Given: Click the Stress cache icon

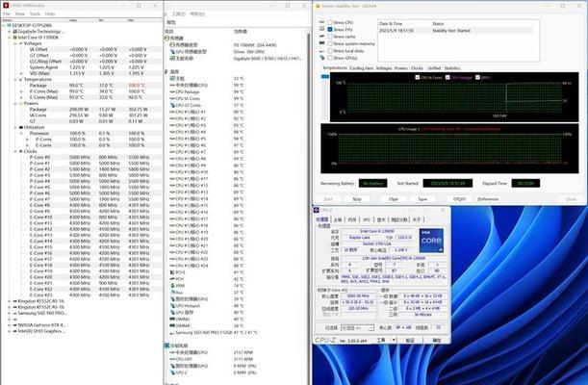Looking at the screenshot, I should (321, 37).
